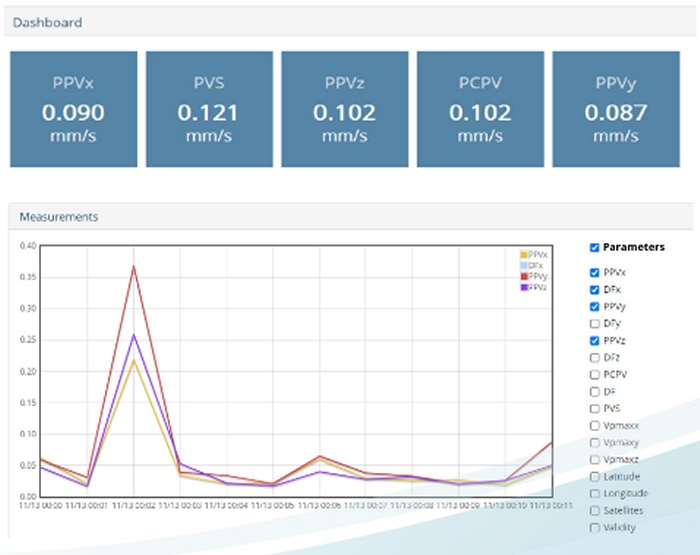700x555 pixels.
Task: Uncheck the PPVx parameter checkbox
Action: point(595,272)
